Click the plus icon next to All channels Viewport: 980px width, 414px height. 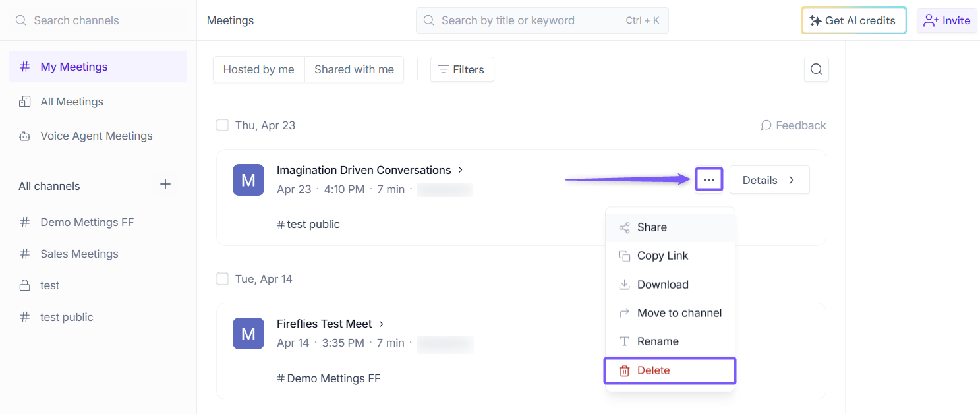pos(165,185)
